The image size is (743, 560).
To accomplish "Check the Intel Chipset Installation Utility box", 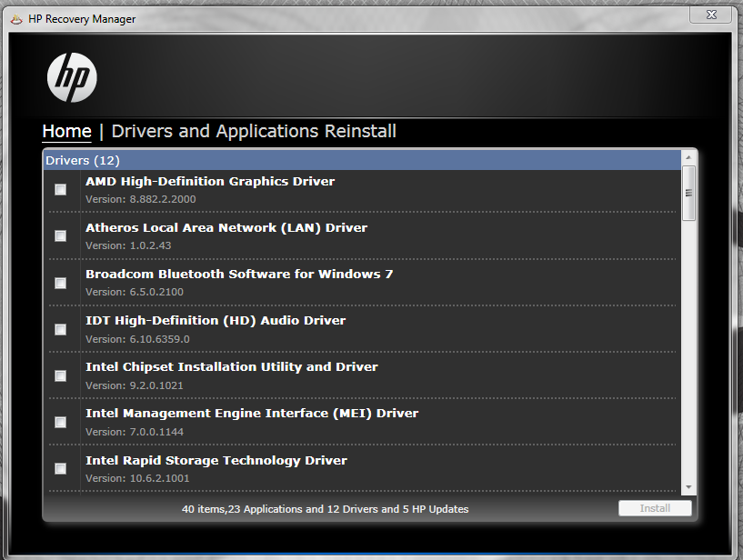I will (x=61, y=375).
